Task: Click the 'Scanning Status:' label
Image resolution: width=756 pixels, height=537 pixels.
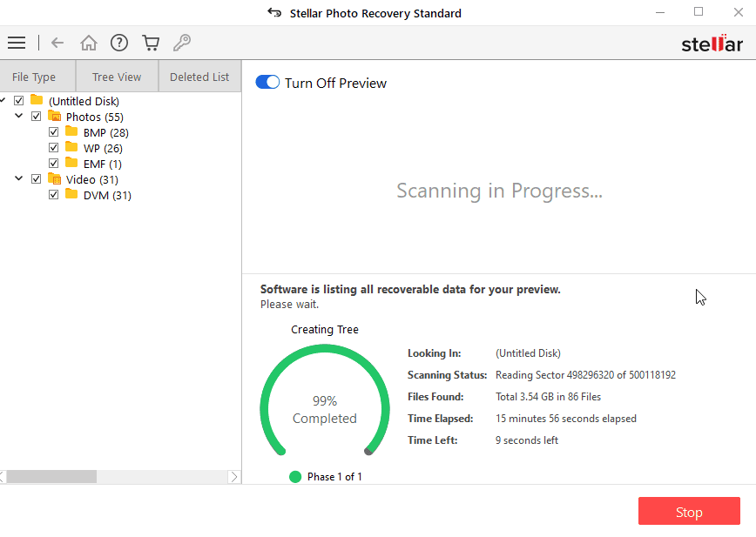Action: [x=448, y=375]
